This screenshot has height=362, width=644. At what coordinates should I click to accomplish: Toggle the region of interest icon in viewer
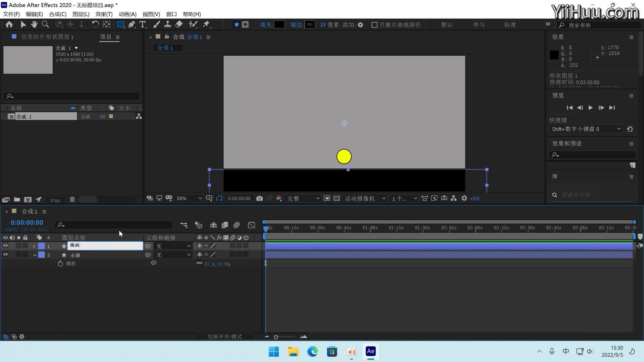pyautogui.click(x=327, y=198)
